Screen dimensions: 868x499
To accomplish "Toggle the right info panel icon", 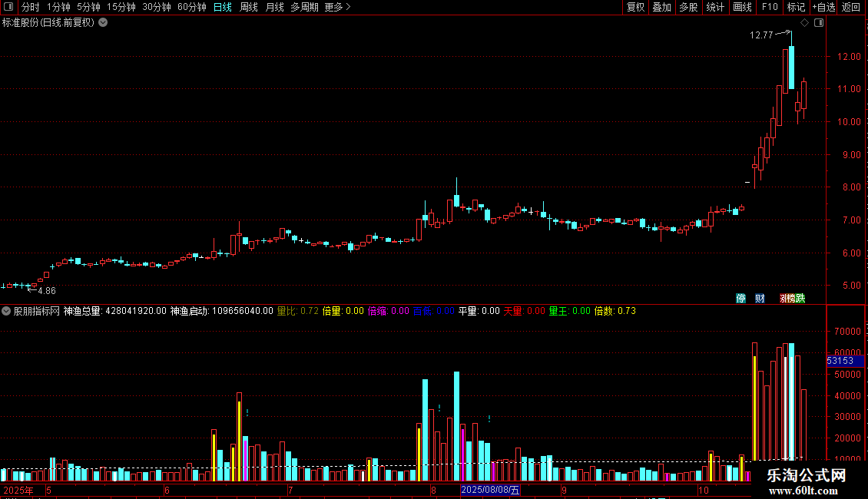I will point(819,23).
